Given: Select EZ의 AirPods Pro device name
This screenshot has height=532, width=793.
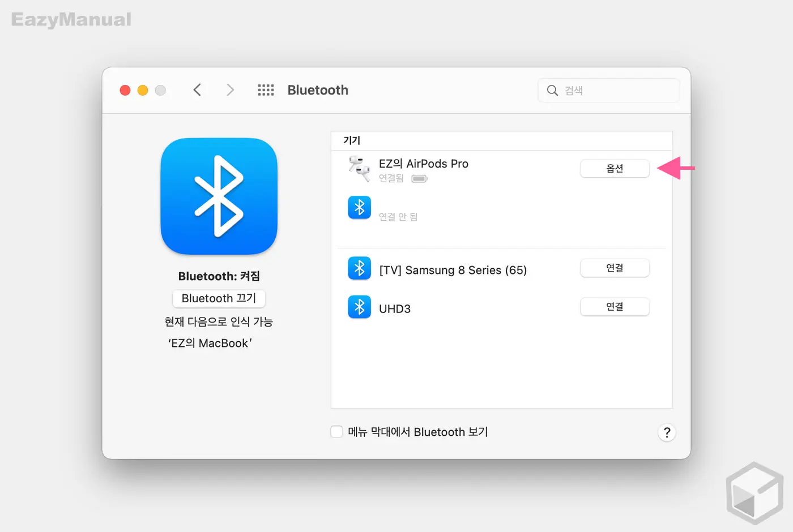Looking at the screenshot, I should click(x=424, y=164).
